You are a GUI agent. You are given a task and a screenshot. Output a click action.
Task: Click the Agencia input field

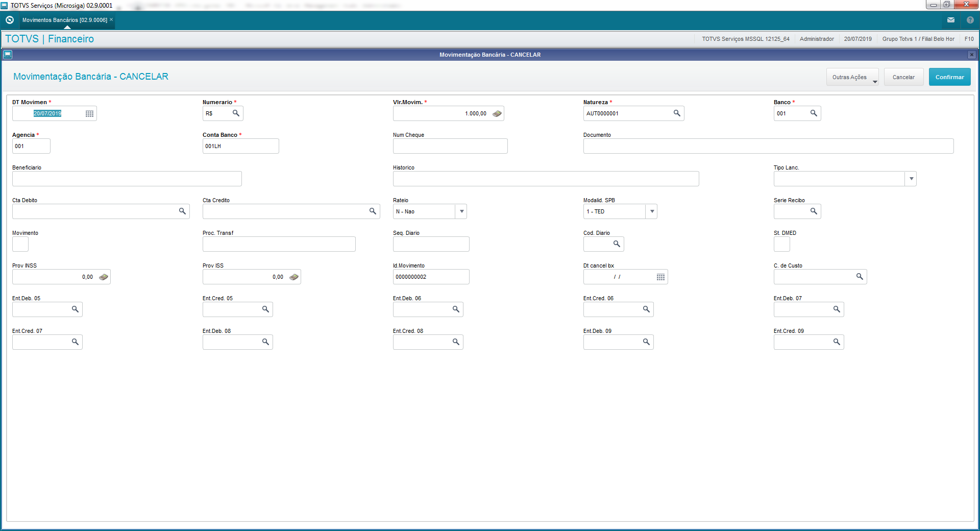coord(31,146)
